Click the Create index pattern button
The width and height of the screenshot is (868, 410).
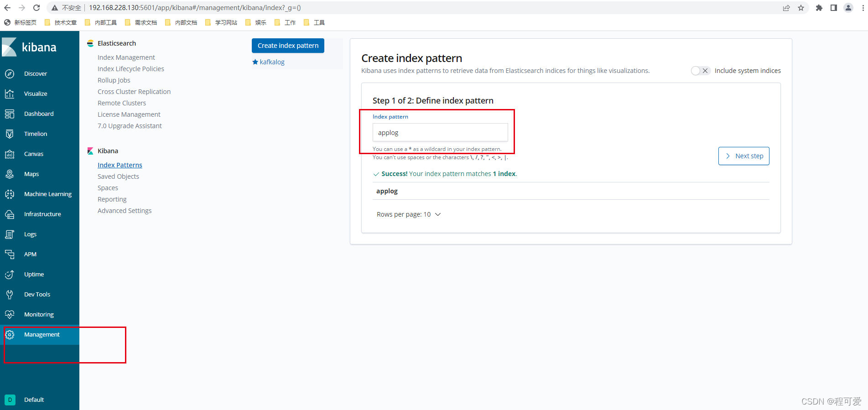pos(288,46)
